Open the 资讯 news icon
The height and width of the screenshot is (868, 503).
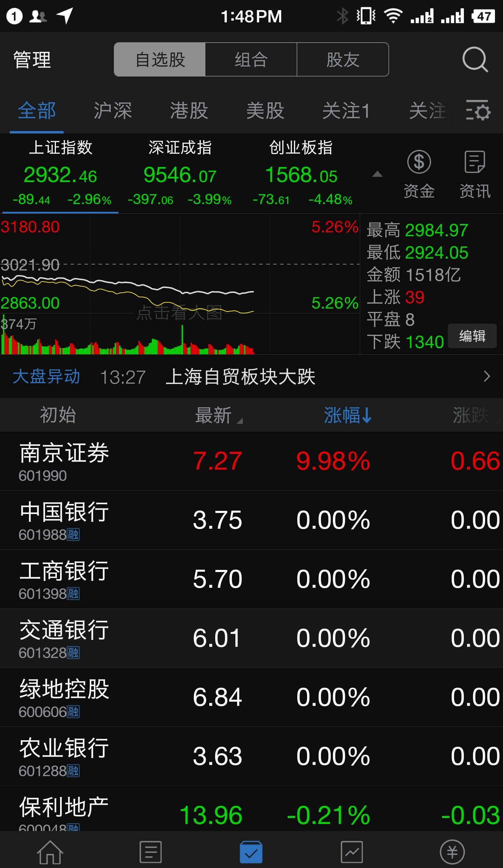pos(475,162)
